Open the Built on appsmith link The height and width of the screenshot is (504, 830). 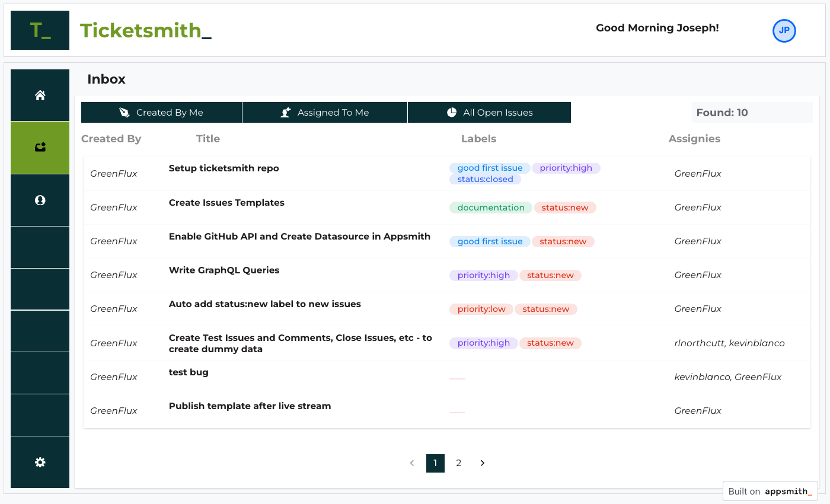coord(770,491)
